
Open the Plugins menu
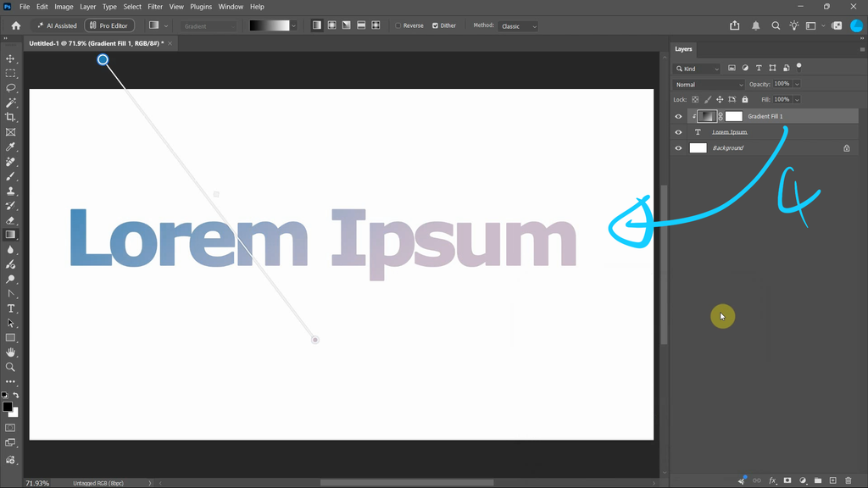(201, 7)
